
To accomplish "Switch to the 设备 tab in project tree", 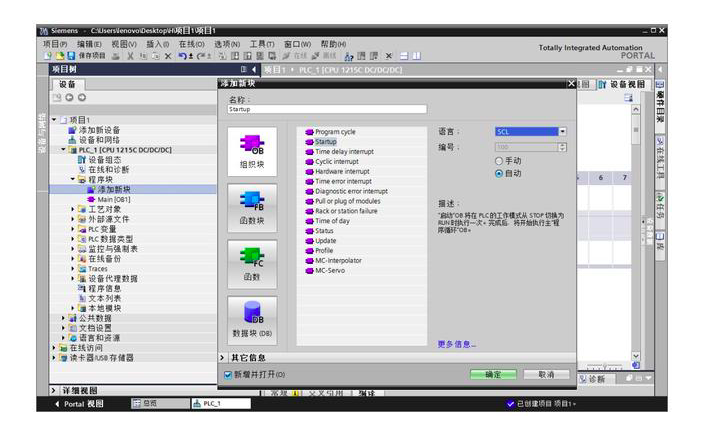I will [68, 84].
